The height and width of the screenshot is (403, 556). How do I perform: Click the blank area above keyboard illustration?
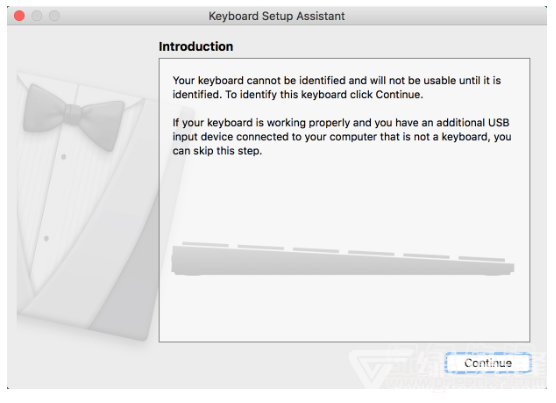coord(344,198)
